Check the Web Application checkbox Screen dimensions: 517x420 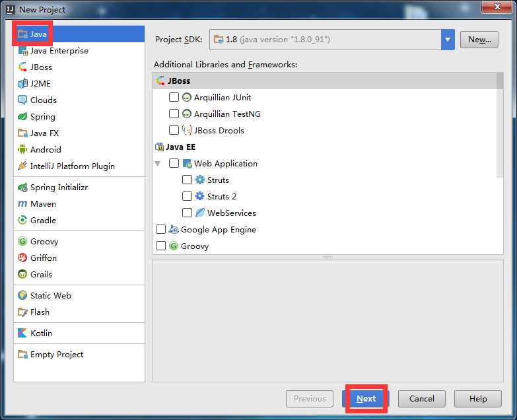click(x=174, y=163)
